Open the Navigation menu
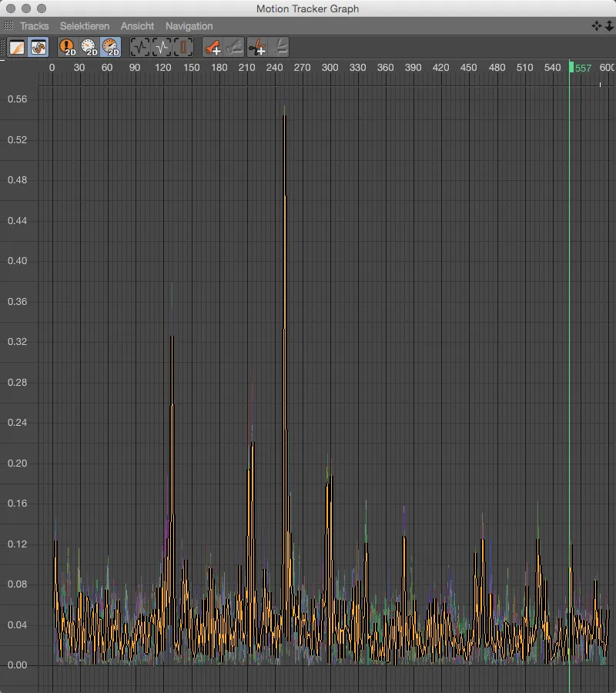This screenshot has height=693, width=616. coord(189,26)
